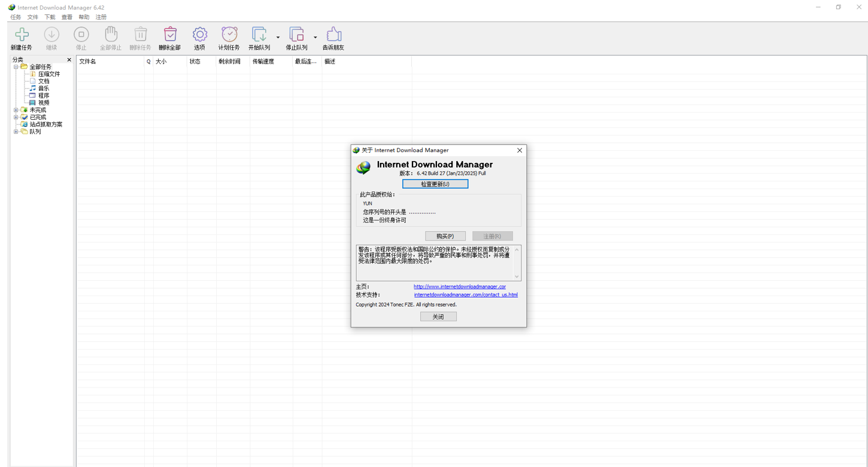Open 选项 (options) gear icon

click(199, 35)
